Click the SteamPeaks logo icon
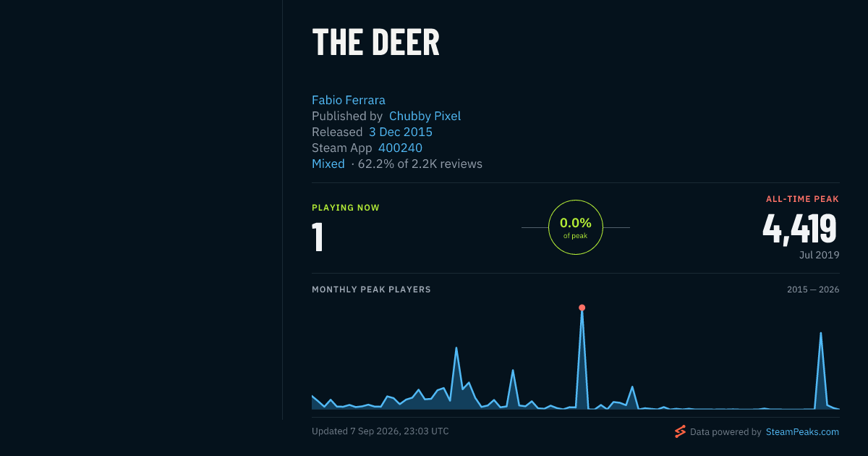This screenshot has width=868, height=456. tap(680, 432)
